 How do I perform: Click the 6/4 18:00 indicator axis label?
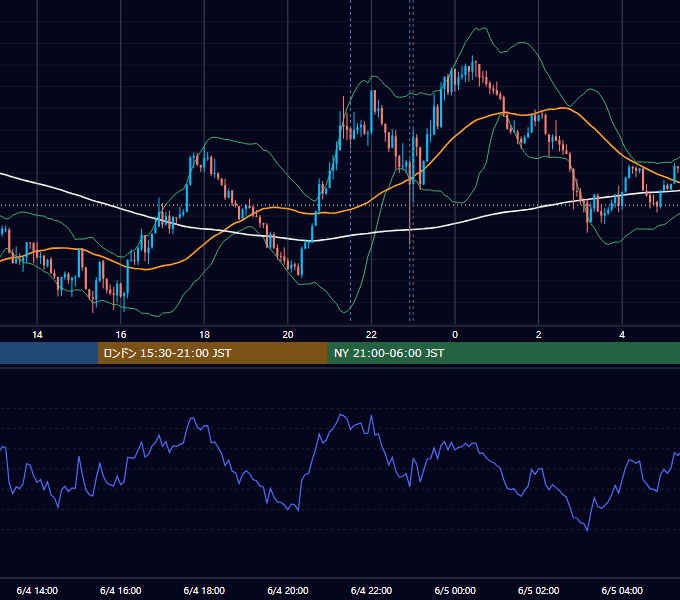tap(204, 591)
